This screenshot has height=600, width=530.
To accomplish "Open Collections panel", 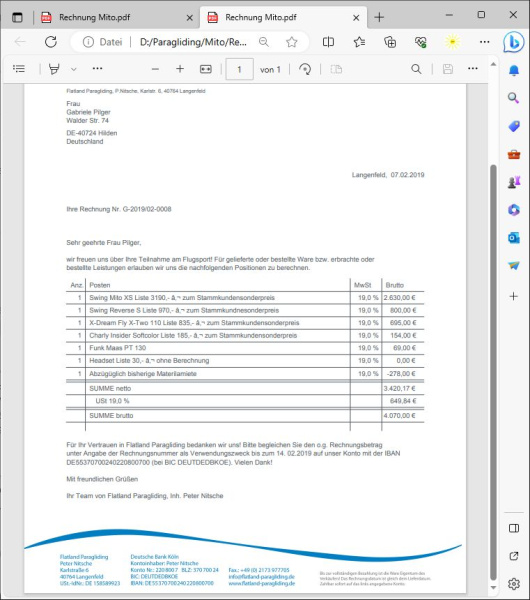I will tap(390, 42).
